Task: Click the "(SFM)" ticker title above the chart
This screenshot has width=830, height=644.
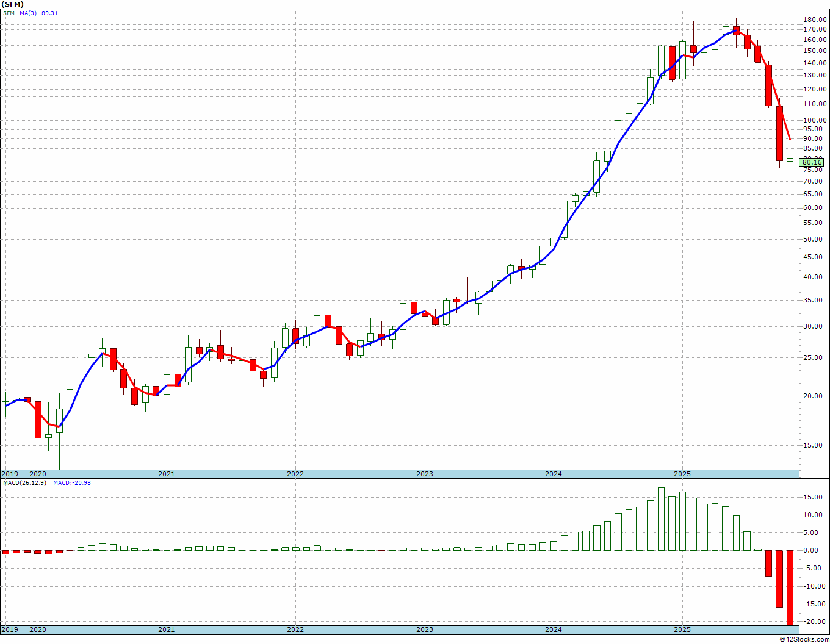Action: tap(12, 4)
